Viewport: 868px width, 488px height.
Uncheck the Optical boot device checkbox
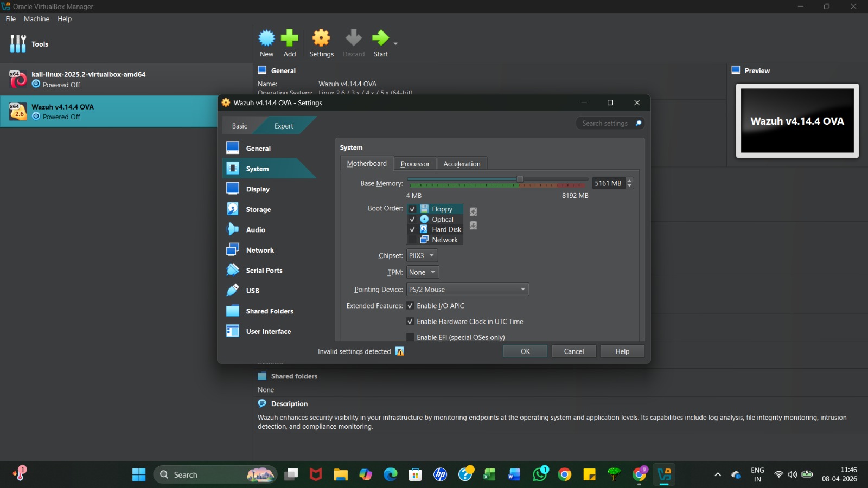[x=412, y=219]
